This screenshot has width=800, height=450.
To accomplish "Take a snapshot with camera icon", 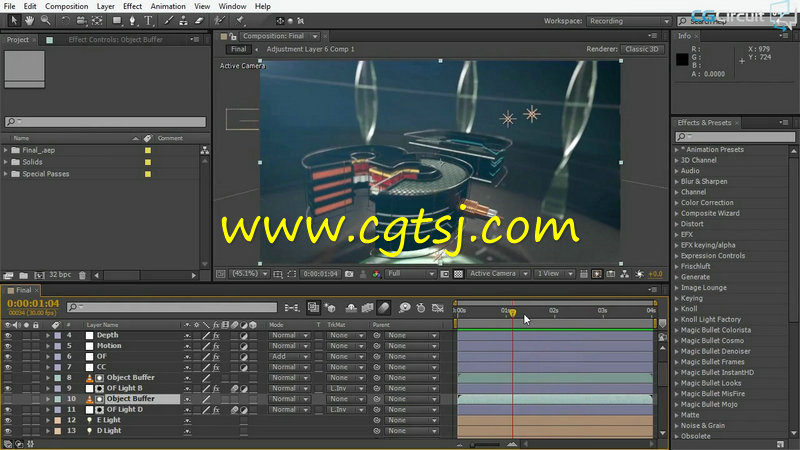I will [x=349, y=274].
